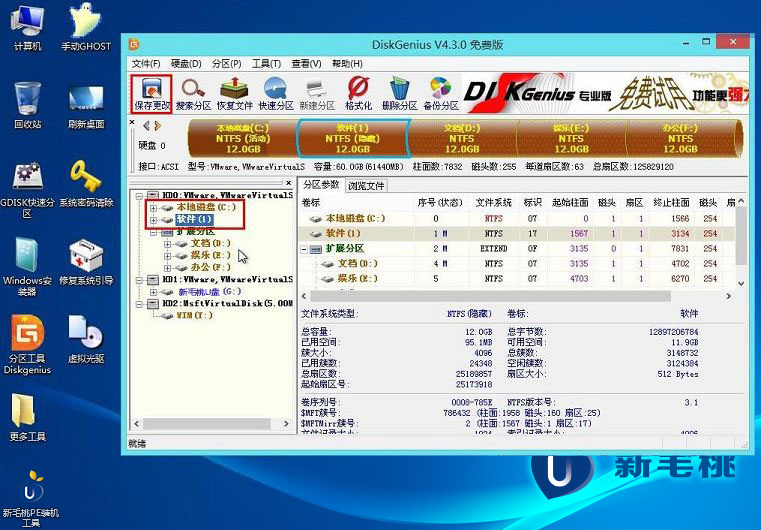Click the 恢复文件 recover files icon
Viewport: 761px width, 530px height.
point(234,94)
